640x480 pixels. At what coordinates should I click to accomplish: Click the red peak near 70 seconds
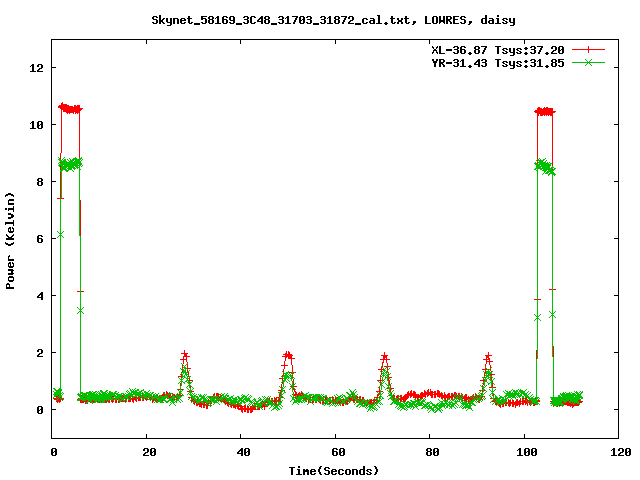(x=385, y=356)
